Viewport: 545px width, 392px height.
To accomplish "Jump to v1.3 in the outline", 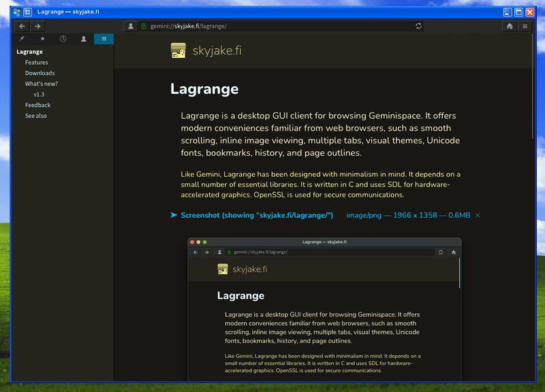I will pyautogui.click(x=39, y=95).
